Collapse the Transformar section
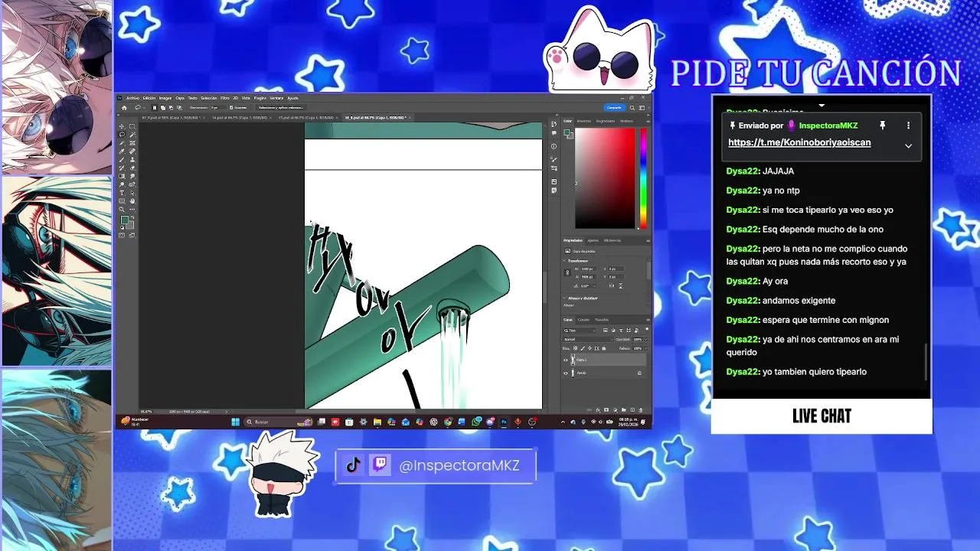 tap(564, 261)
